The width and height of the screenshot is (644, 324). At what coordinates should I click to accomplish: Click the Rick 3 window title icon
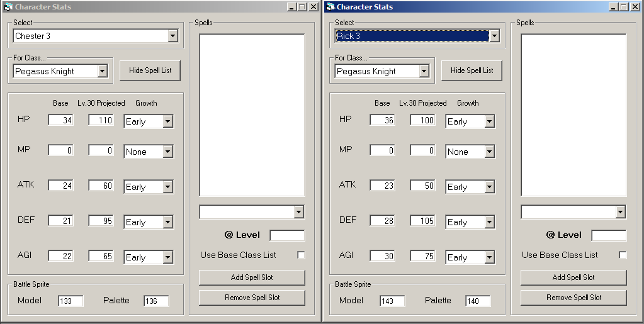pyautogui.click(x=330, y=6)
